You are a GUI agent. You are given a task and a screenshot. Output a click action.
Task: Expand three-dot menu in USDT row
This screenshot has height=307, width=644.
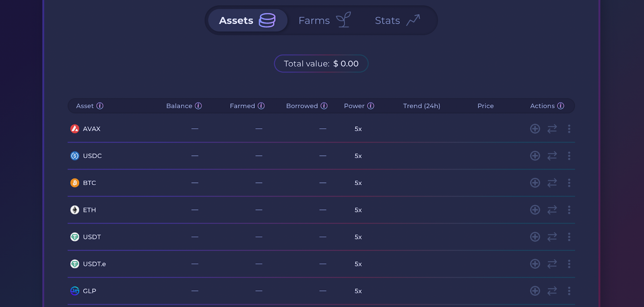(569, 237)
